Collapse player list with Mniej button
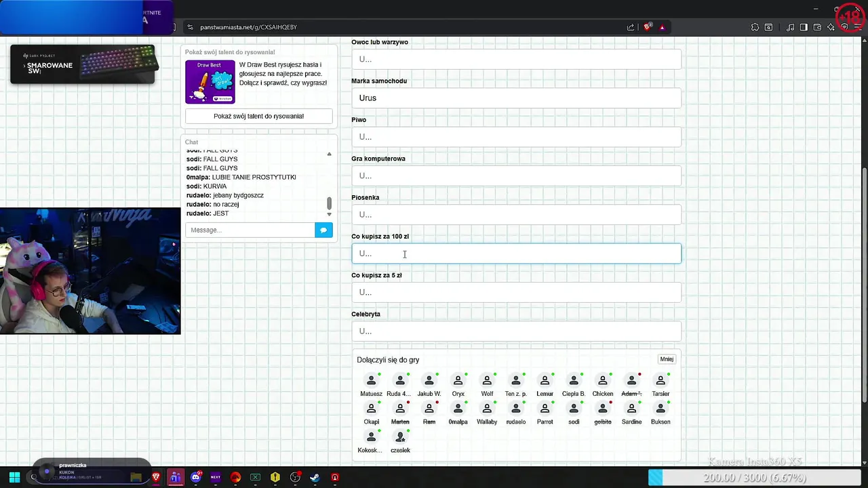The image size is (868, 488). pos(667,359)
